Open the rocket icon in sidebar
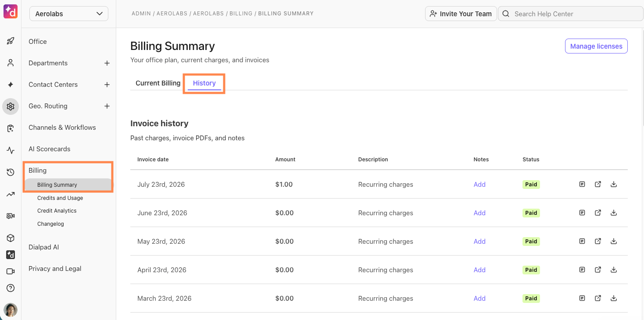The width and height of the screenshot is (644, 320). click(11, 41)
